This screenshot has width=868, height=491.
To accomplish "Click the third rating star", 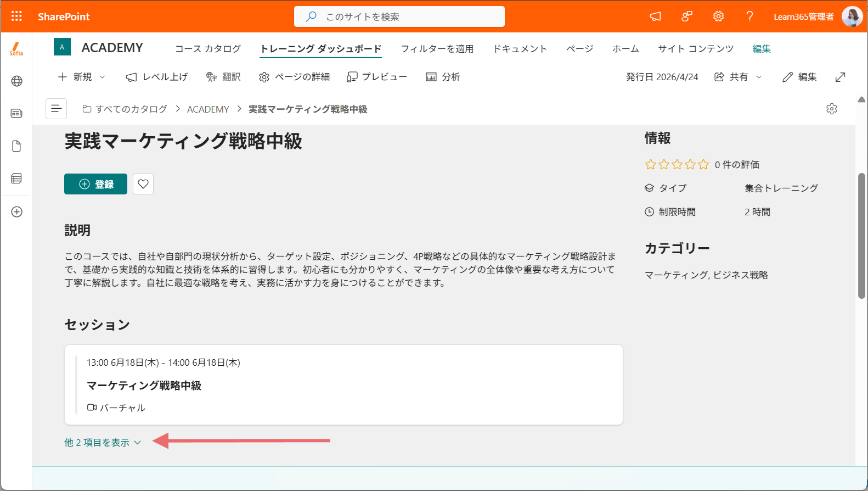I will point(677,164).
